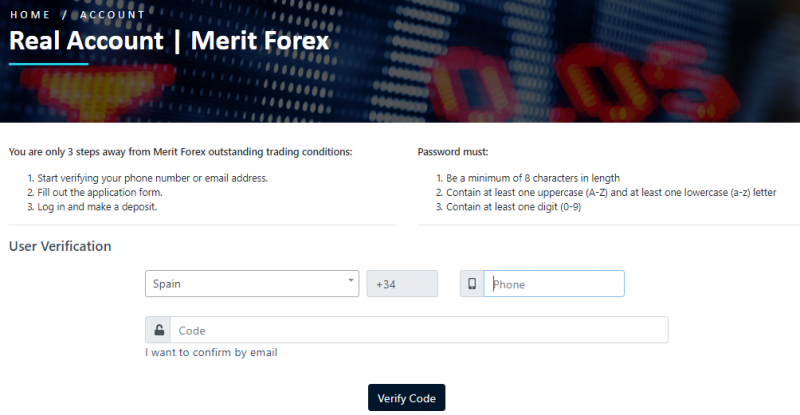
Task: Go to HOME in the breadcrumb
Action: [30, 15]
